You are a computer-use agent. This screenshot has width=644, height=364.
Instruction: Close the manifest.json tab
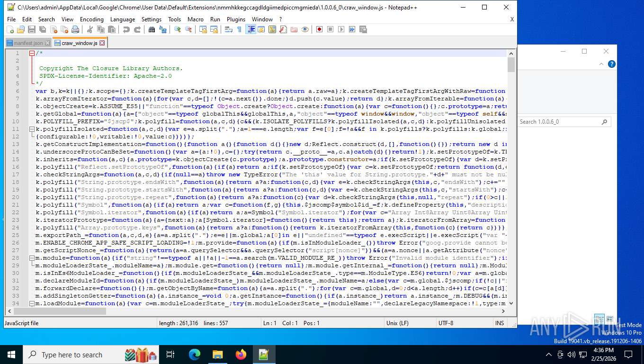[47, 43]
